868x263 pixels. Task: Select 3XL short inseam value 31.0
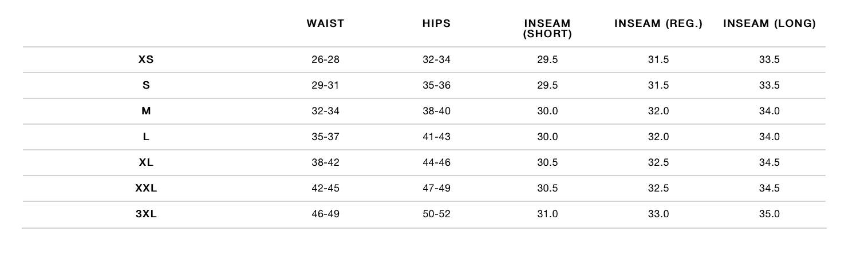pyautogui.click(x=547, y=214)
